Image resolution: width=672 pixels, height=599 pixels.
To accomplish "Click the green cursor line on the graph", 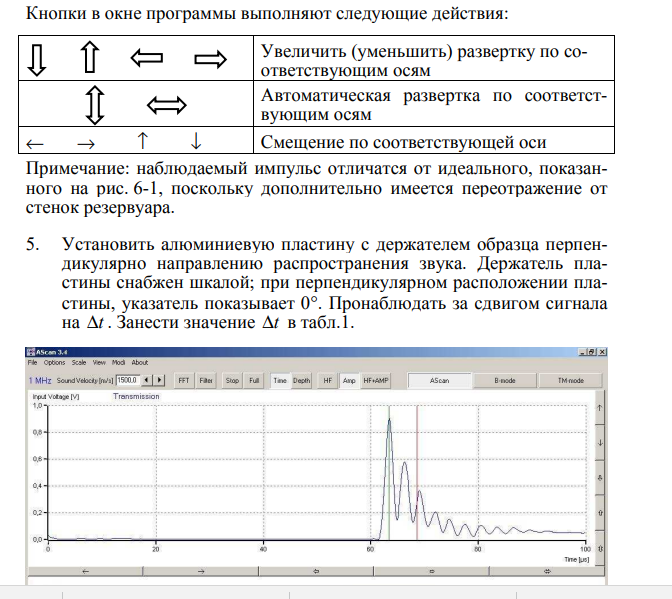I will tap(389, 472).
